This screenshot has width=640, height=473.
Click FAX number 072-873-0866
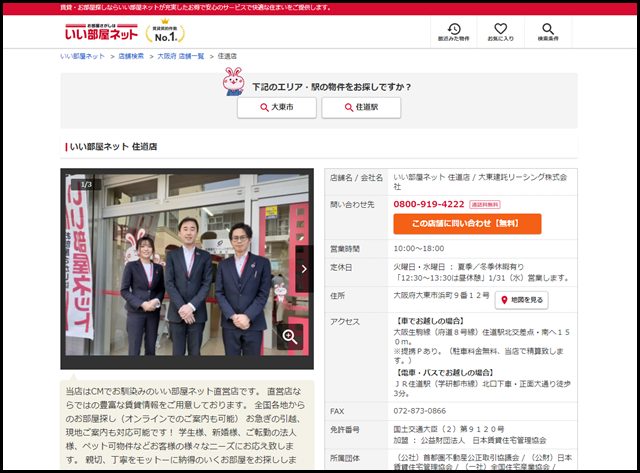[420, 411]
